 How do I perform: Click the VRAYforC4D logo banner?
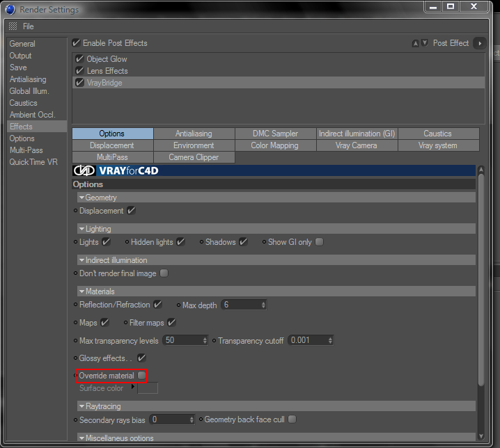[274, 170]
